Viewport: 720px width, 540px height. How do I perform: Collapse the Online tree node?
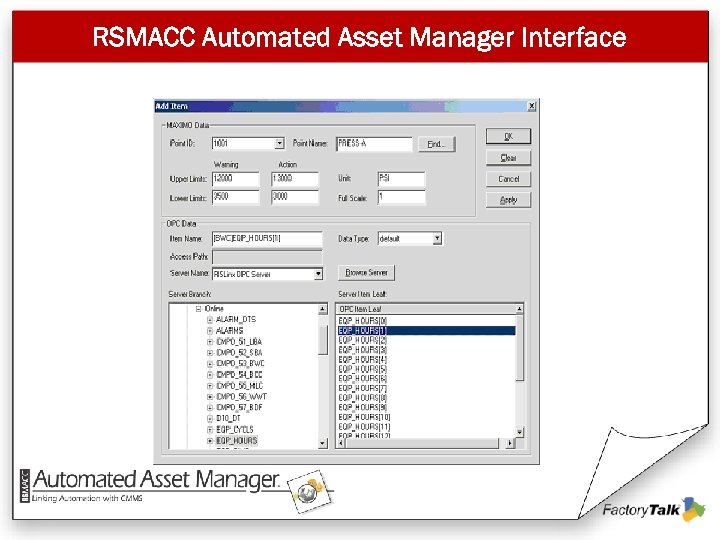click(x=198, y=309)
